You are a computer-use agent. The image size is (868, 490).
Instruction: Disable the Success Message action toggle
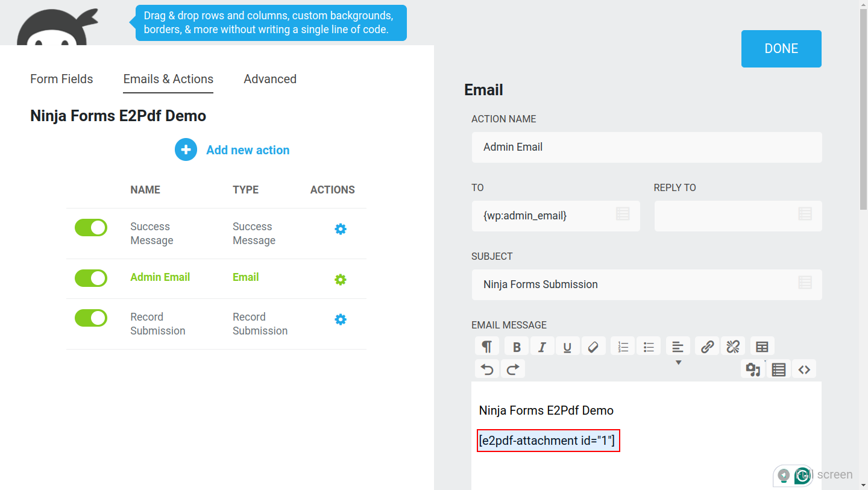[x=91, y=228]
